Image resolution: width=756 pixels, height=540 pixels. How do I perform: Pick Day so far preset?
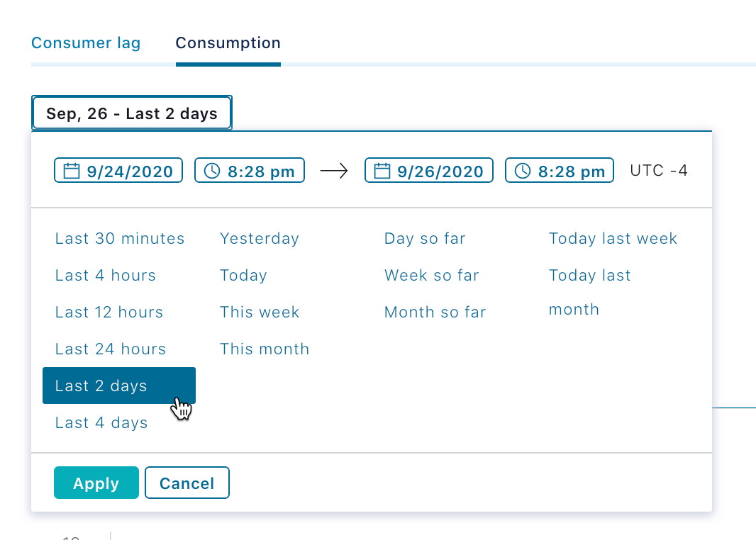[x=425, y=238]
